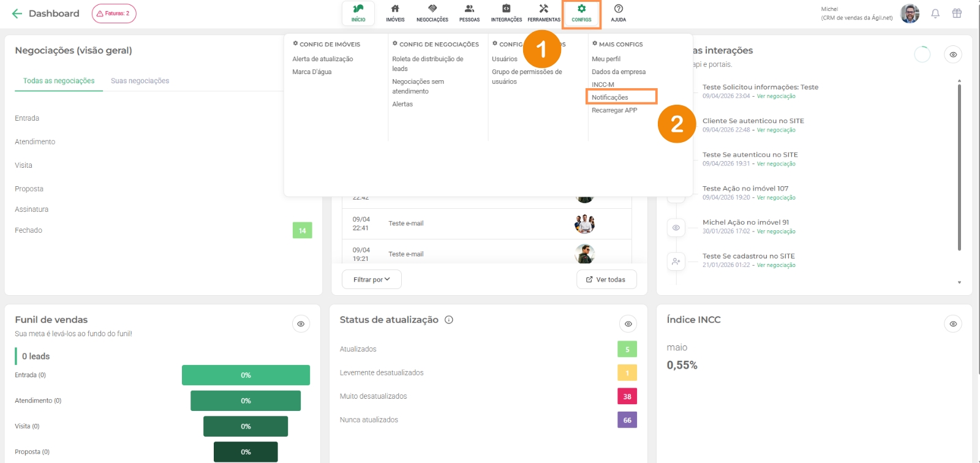The image size is (980, 463).
Task: Click the gift icon in header
Action: [957, 13]
